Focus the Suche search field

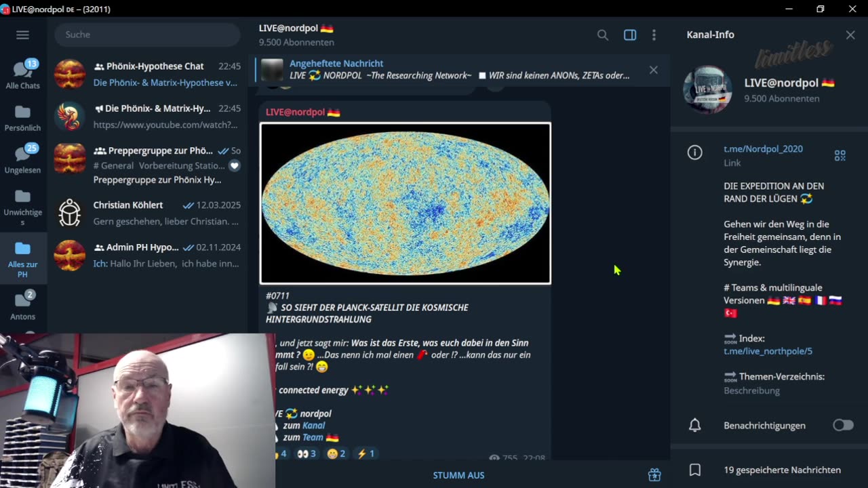point(147,35)
